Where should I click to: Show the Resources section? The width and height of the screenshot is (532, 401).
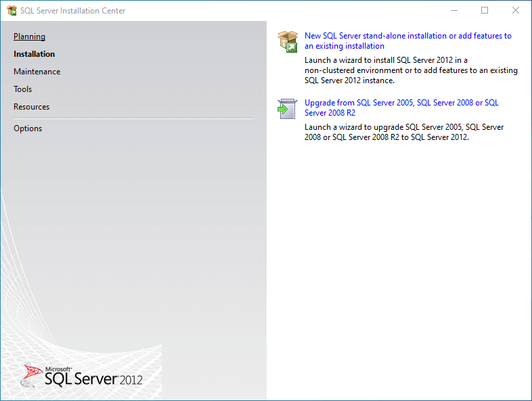click(x=32, y=107)
